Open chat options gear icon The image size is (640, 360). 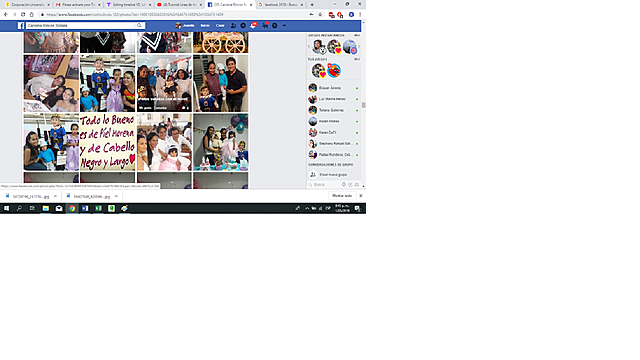[x=344, y=184]
